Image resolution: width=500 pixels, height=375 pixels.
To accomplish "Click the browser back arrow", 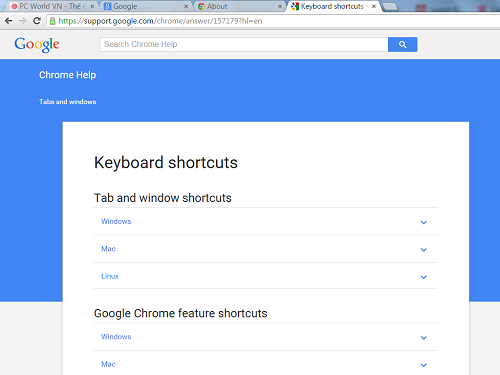I will pos(9,21).
